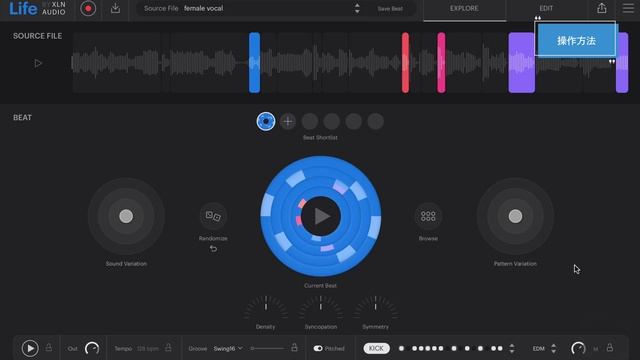The width and height of the screenshot is (640, 360).
Task: Select the first blue beat shortlist slot
Action: tap(266, 121)
